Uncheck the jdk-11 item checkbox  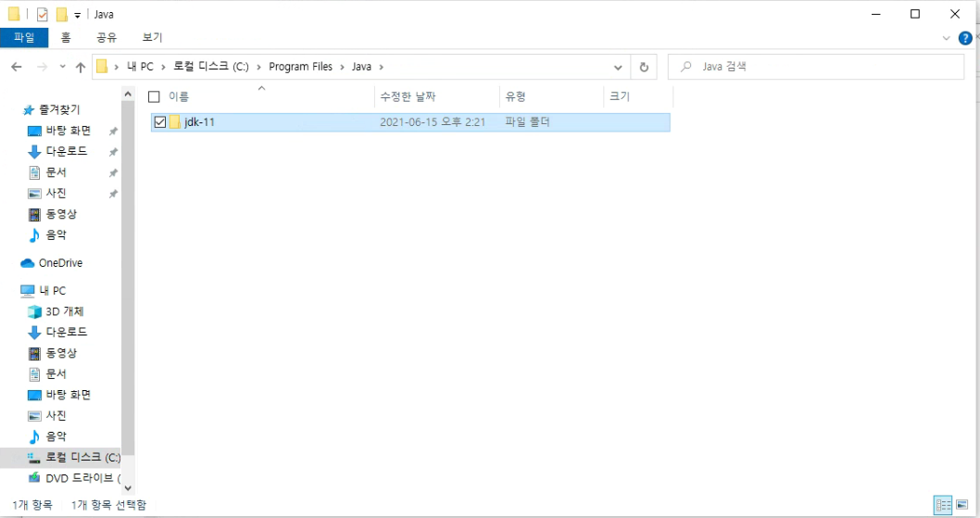tap(160, 122)
